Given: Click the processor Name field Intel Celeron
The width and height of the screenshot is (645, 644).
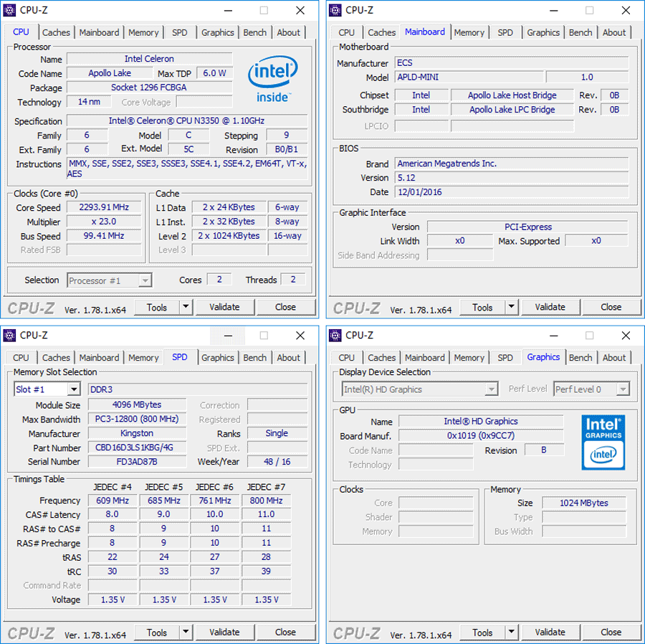Looking at the screenshot, I should [x=149, y=59].
